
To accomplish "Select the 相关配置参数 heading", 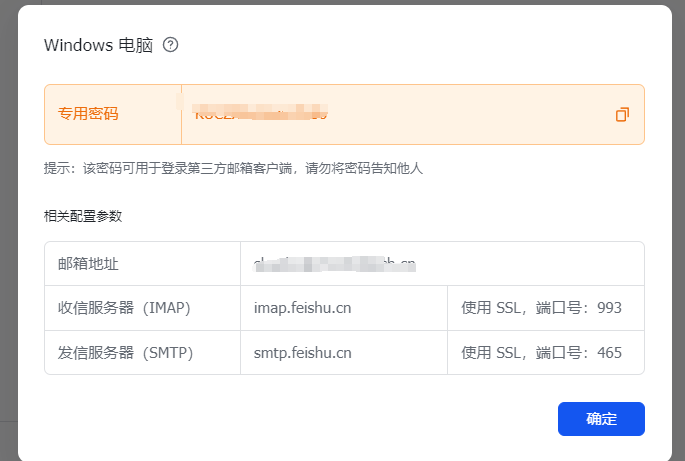I will (83, 216).
